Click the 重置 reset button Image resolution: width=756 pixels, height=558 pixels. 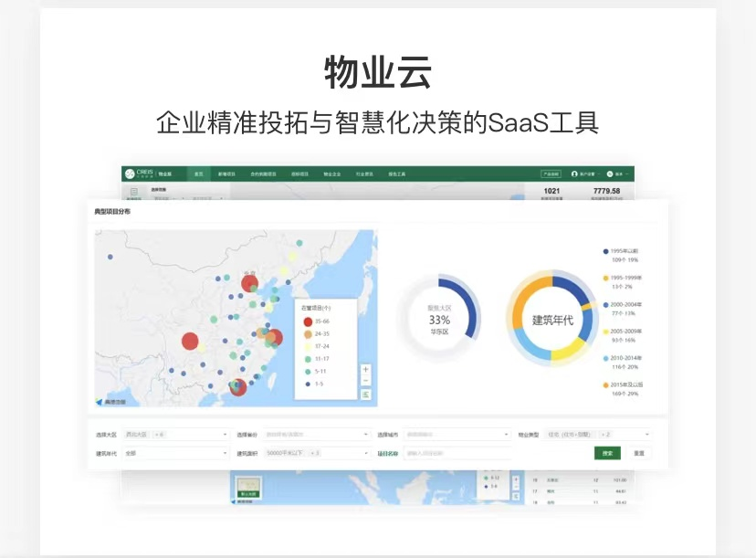pos(639,453)
